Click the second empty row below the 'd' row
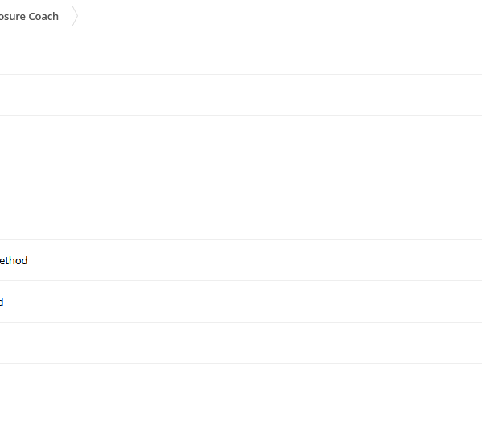 point(241,384)
